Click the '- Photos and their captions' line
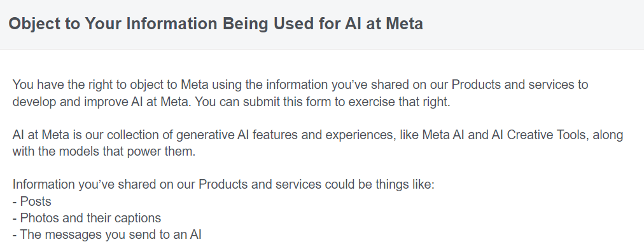The image size is (644, 249). [x=87, y=218]
